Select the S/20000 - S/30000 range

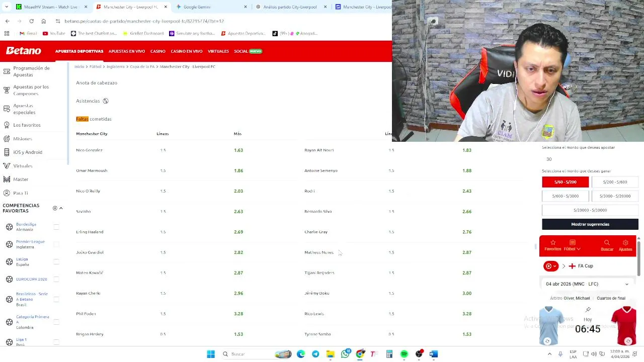[590, 210]
